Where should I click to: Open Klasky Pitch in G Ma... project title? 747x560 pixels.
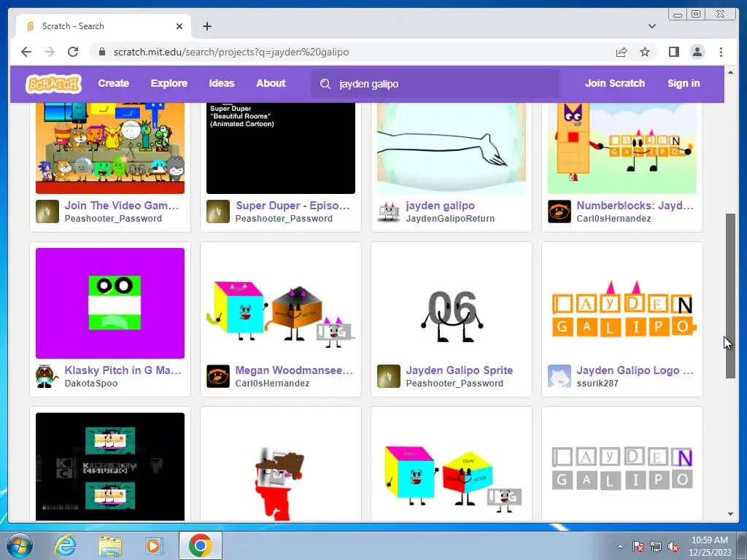click(123, 370)
